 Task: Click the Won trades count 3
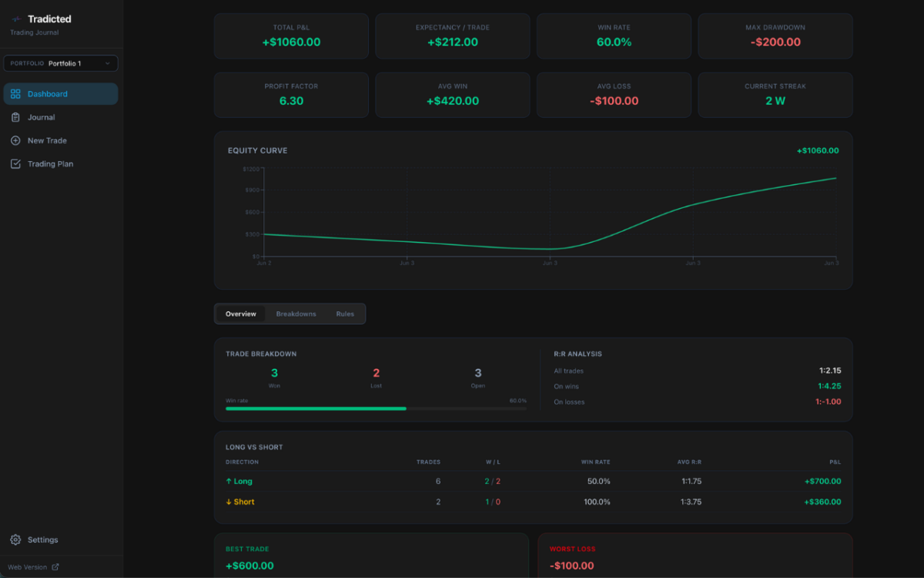[x=274, y=373]
